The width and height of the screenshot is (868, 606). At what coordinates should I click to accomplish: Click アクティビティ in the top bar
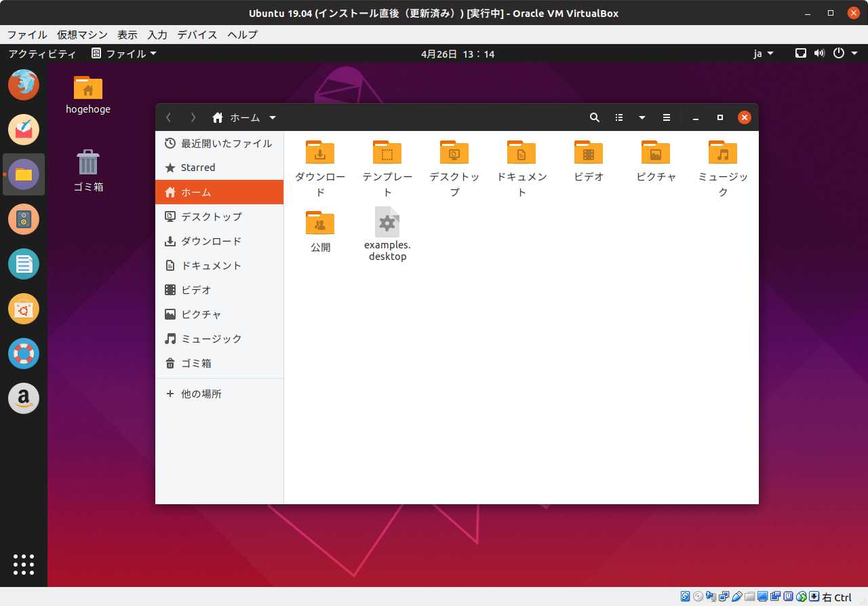(42, 54)
